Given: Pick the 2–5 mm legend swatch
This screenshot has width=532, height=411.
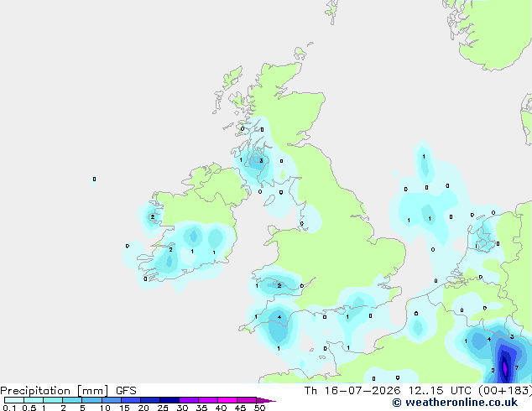Looking at the screenshot, I should (72, 400).
